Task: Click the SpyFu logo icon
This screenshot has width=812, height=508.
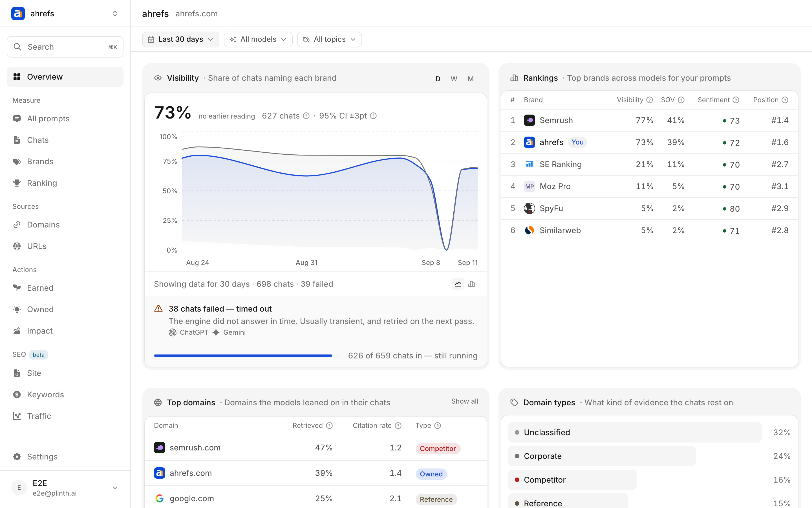Action: (x=529, y=208)
